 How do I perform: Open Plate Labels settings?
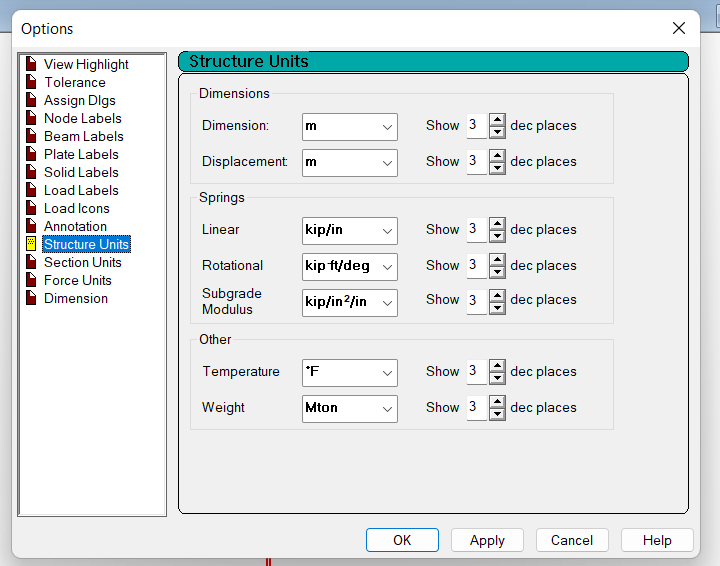pos(81,154)
